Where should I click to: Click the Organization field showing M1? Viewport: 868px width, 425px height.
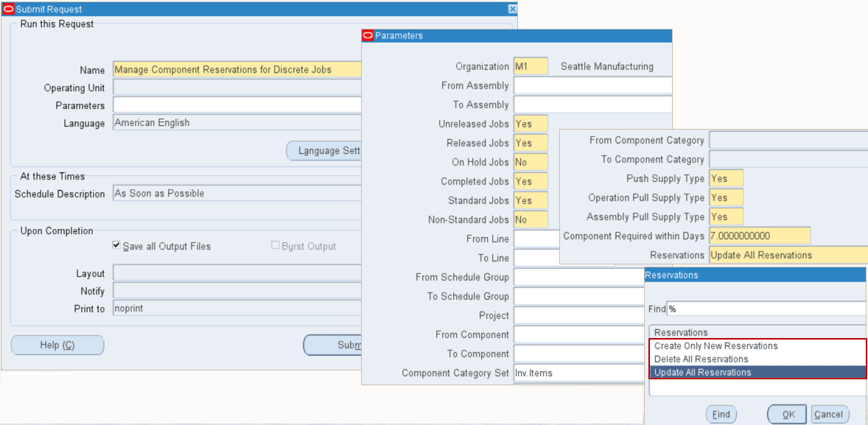pos(531,66)
